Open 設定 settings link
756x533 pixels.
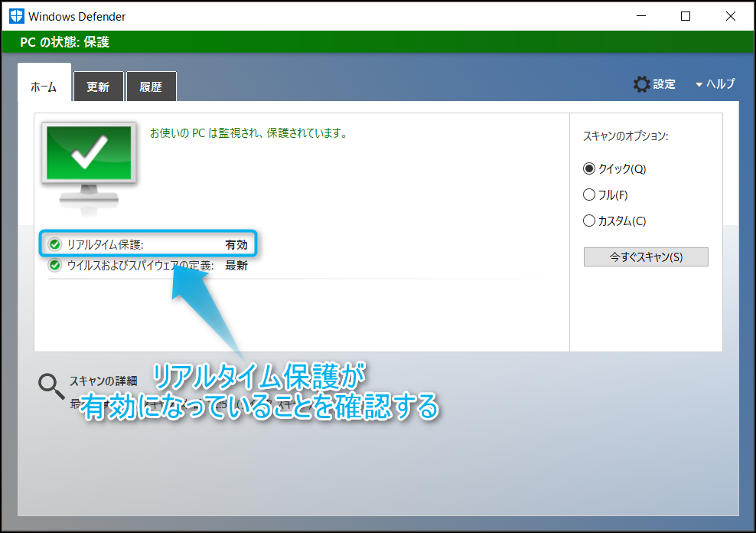pyautogui.click(x=664, y=84)
